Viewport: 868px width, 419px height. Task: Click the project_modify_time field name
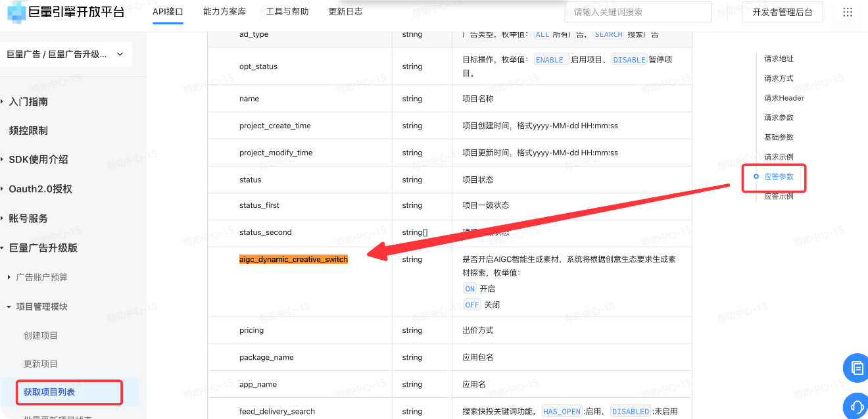point(276,153)
